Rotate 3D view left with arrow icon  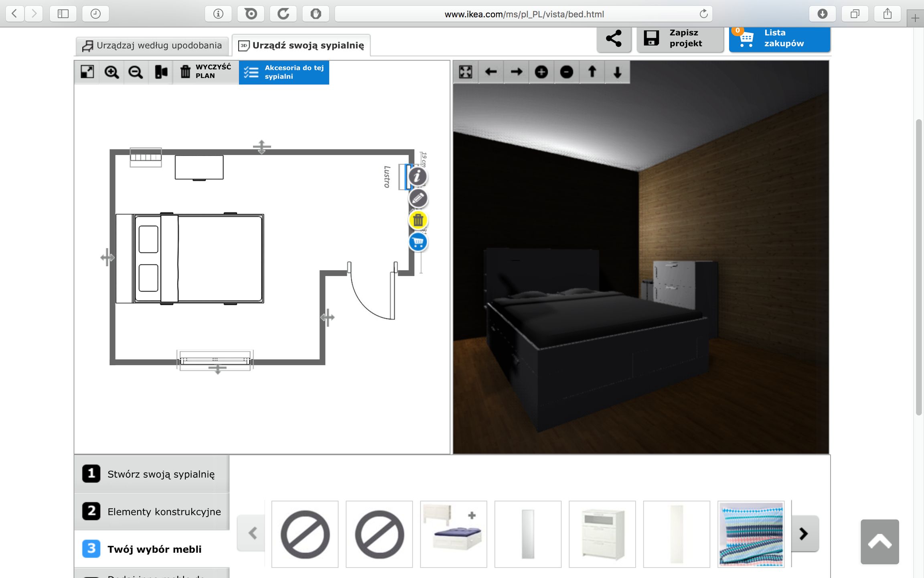click(491, 72)
